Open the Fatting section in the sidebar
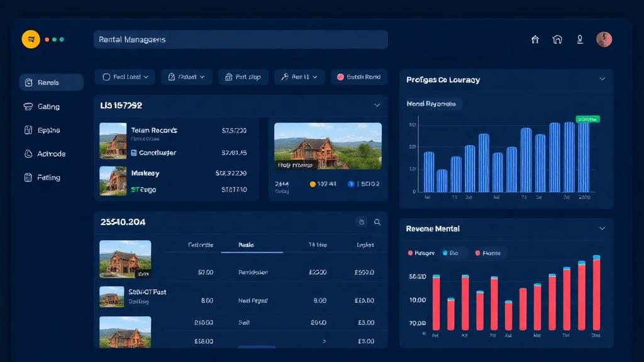Screen dimensions: 644x362 28,177
